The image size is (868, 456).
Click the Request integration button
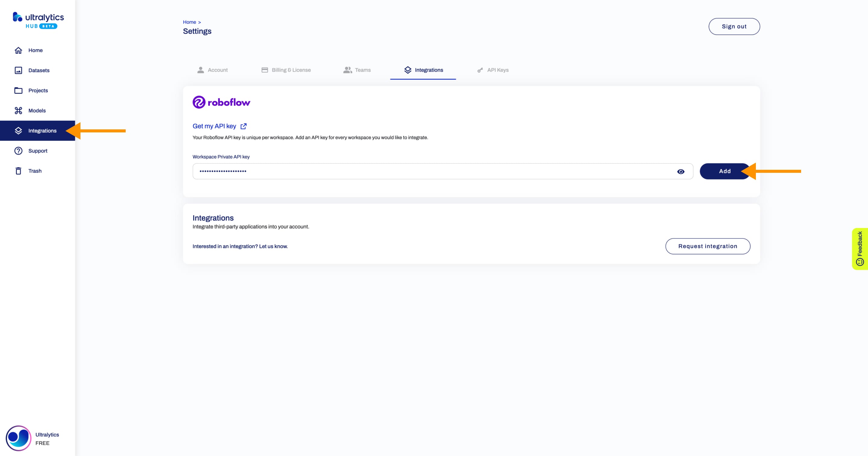pyautogui.click(x=707, y=246)
